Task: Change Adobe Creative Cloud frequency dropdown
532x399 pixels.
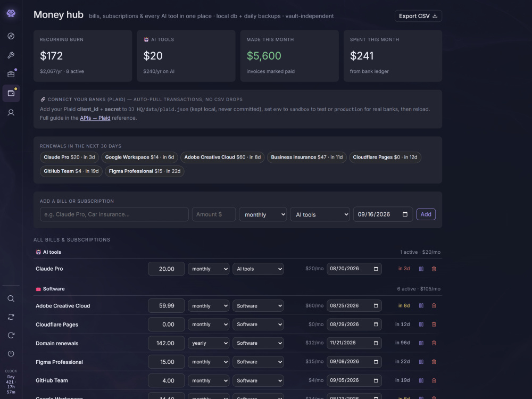Action: pos(209,306)
